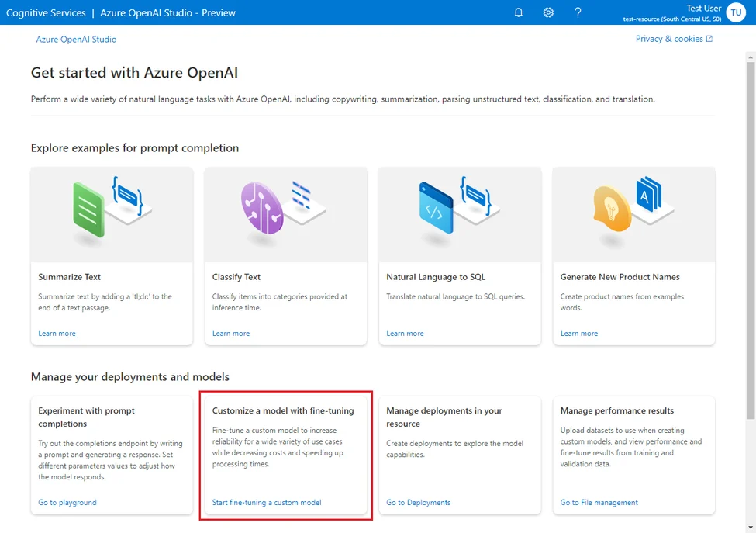
Task: Click the Go to File management link
Action: point(599,503)
